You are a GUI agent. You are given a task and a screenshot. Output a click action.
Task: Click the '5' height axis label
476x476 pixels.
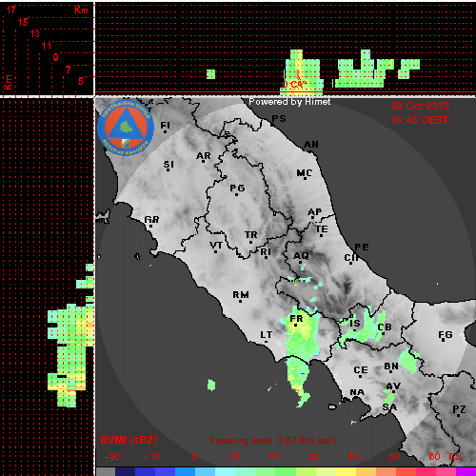coord(81,81)
